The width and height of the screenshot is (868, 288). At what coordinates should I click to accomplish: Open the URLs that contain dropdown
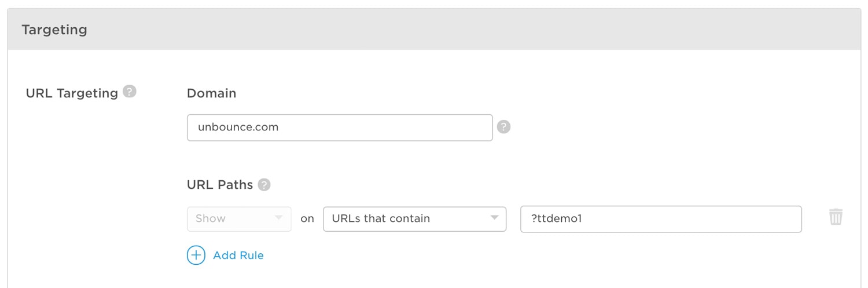pyautogui.click(x=414, y=218)
